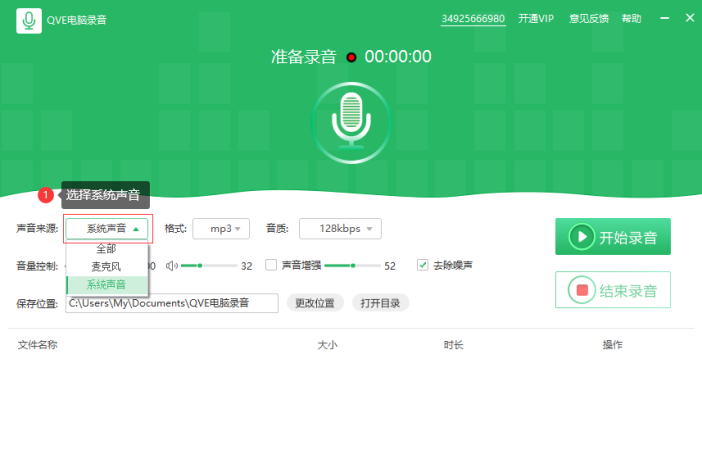Click the speaker volume icon
This screenshot has width=702, height=450.
pyautogui.click(x=171, y=266)
